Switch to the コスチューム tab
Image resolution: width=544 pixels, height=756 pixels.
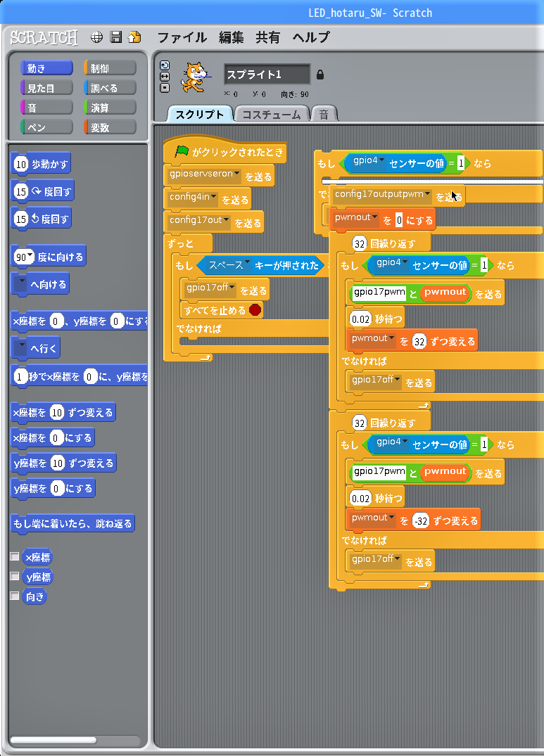point(272,114)
